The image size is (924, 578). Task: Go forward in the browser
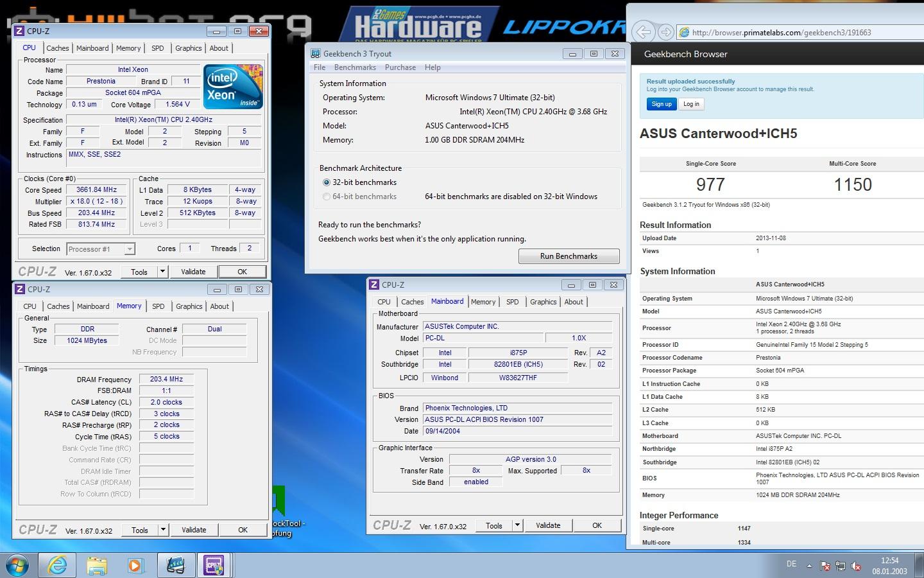[x=666, y=32]
